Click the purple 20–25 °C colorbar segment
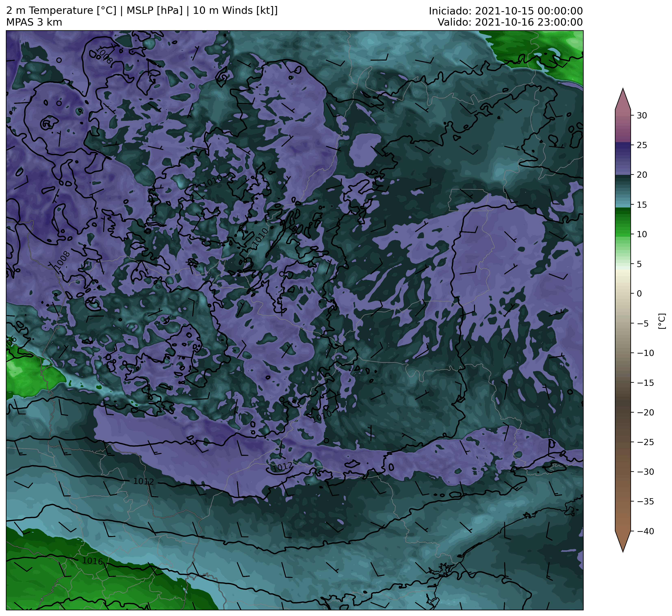Screen dimensions: 672x616 pyautogui.click(x=623, y=159)
